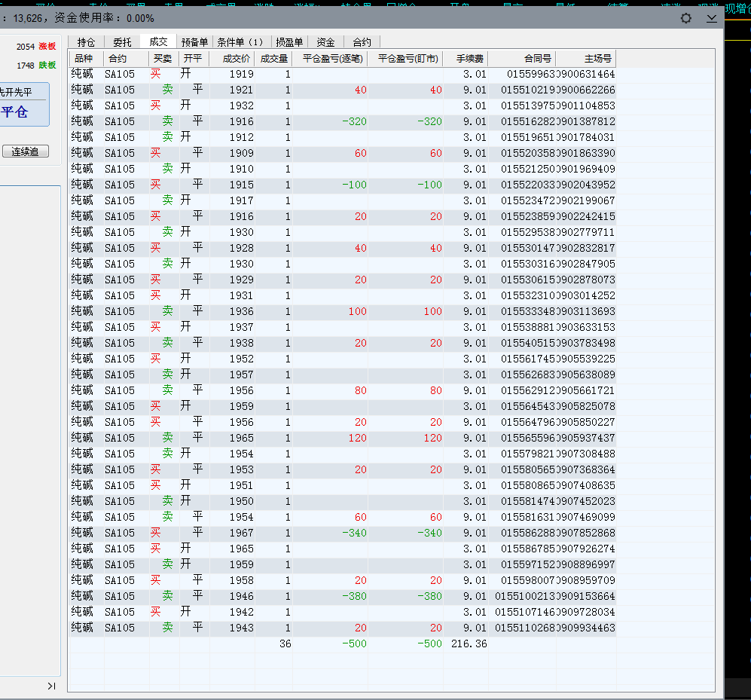Click the 120 profit cell in 逐笔 column

[x=357, y=438]
